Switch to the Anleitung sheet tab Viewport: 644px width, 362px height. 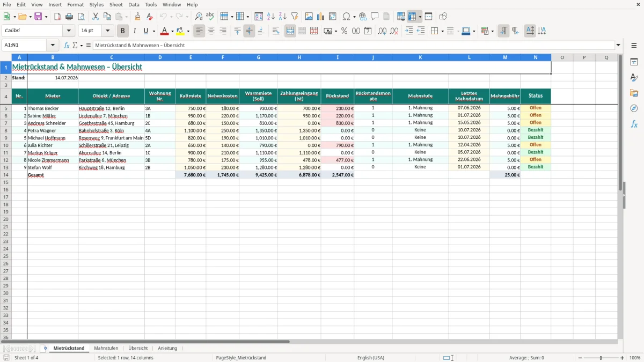[x=167, y=348]
